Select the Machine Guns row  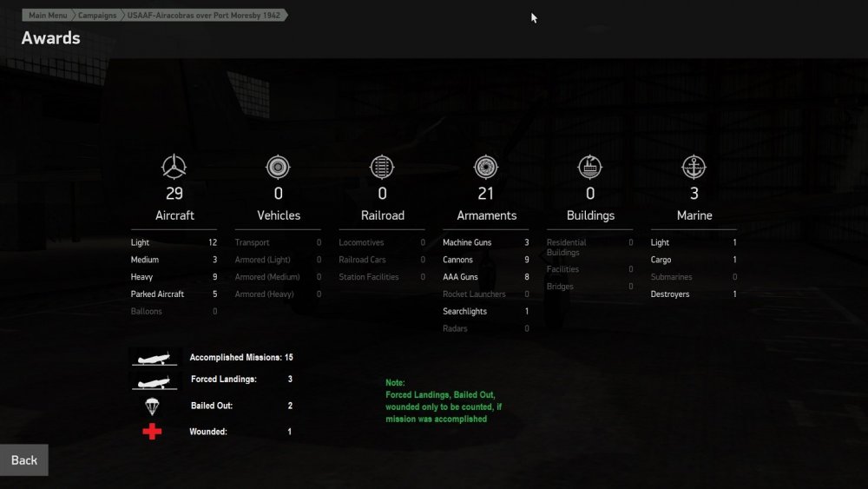486,242
